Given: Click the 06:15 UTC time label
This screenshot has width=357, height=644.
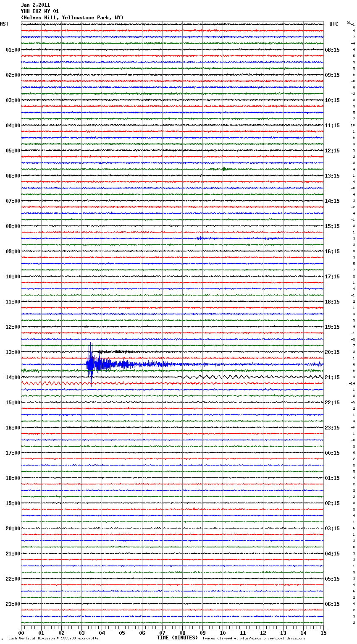Looking at the screenshot, I should pyautogui.click(x=332, y=604).
